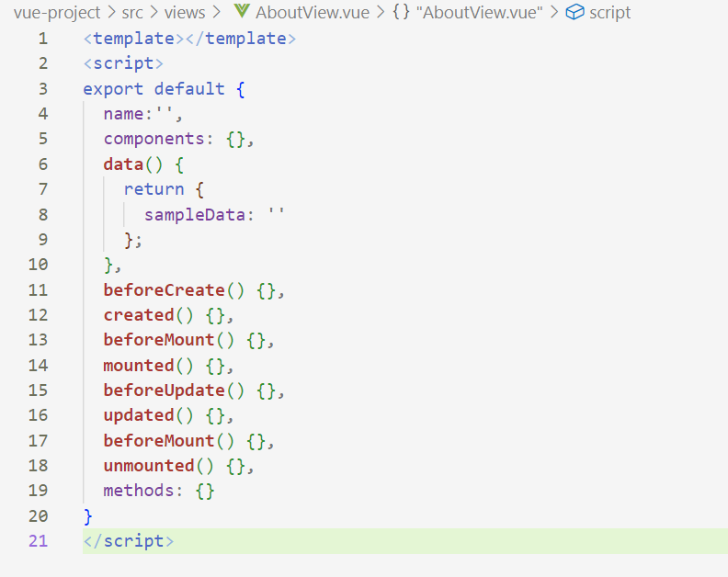Open the views breadcrumb folder
This screenshot has width=728, height=577.
[x=185, y=13]
